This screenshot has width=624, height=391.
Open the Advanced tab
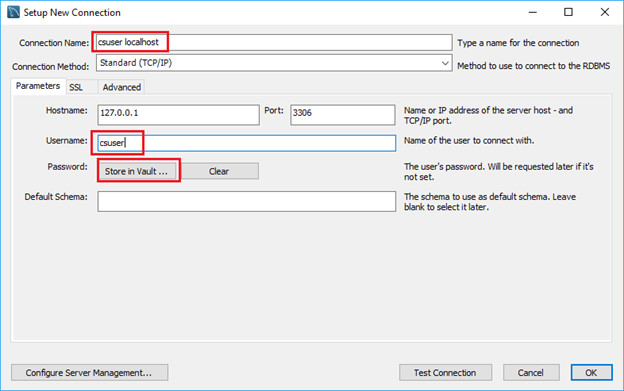point(121,87)
